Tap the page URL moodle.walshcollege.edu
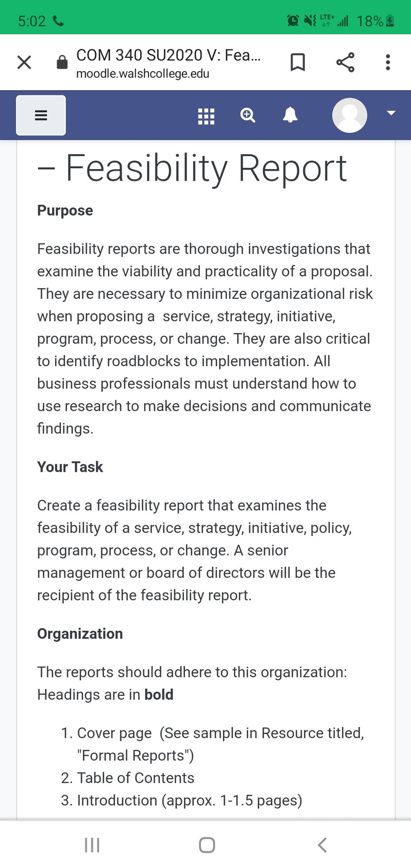Image resolution: width=411 pixels, height=868 pixels. coord(143,74)
